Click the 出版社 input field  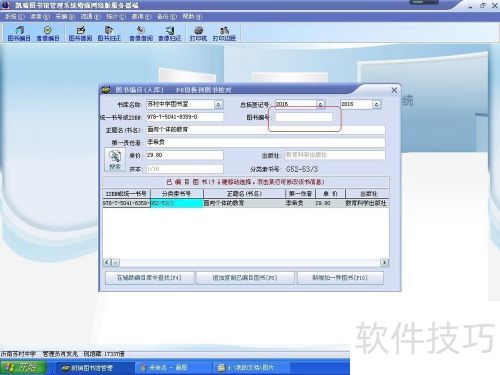point(335,155)
